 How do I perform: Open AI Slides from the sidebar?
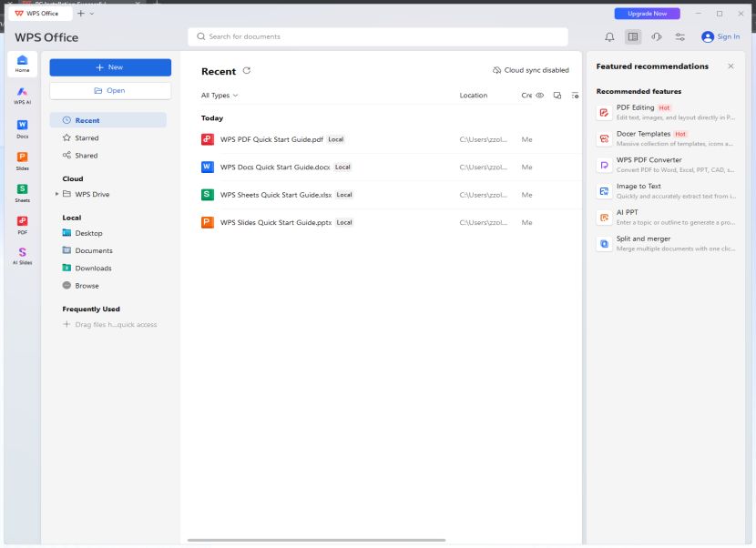click(x=22, y=256)
